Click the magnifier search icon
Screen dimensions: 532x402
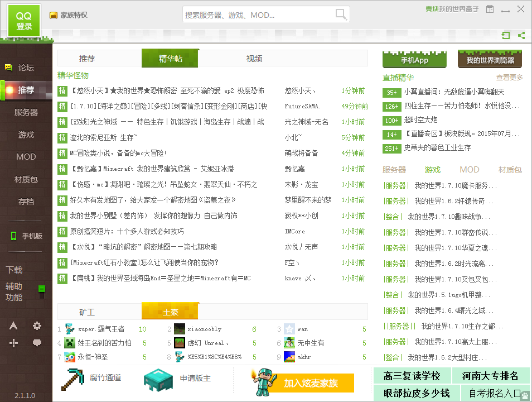[341, 15]
